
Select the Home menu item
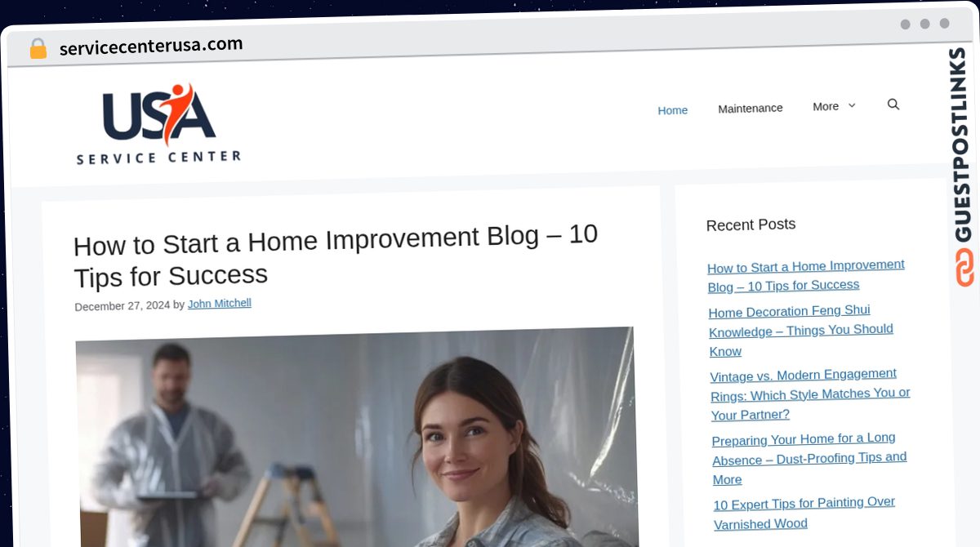[x=672, y=109]
